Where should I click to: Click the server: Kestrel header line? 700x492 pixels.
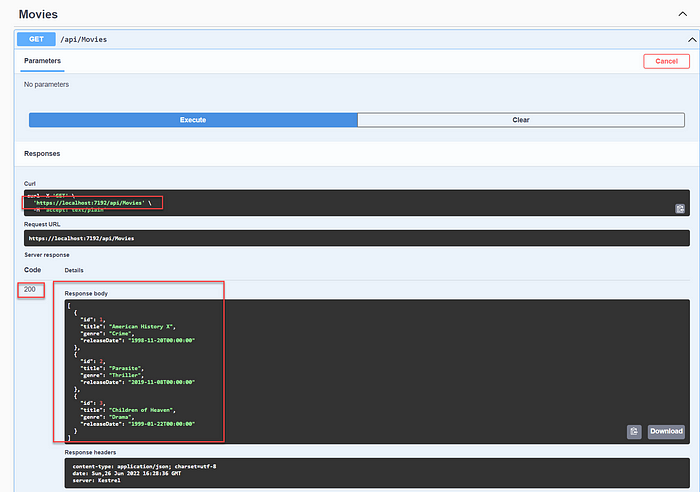96,480
